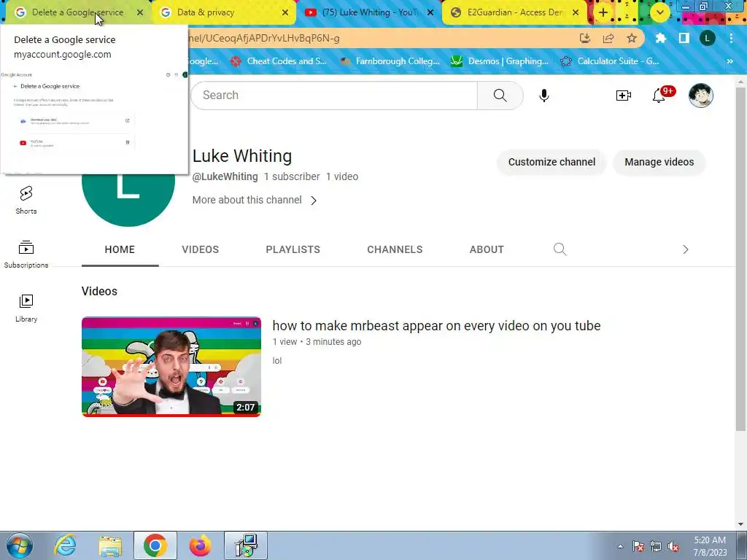Click the YouTube Search input field
This screenshot has width=747, height=560.
(334, 96)
